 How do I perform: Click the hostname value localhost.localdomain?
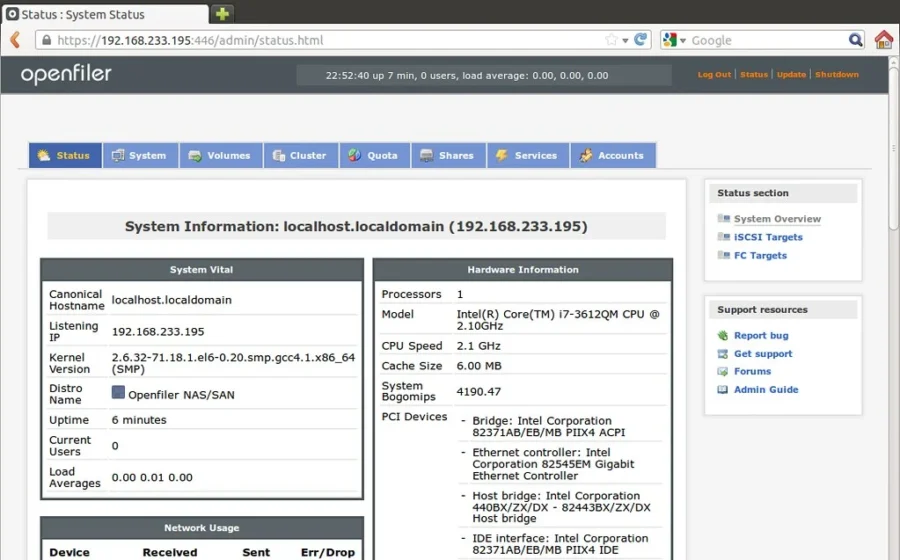[172, 300]
